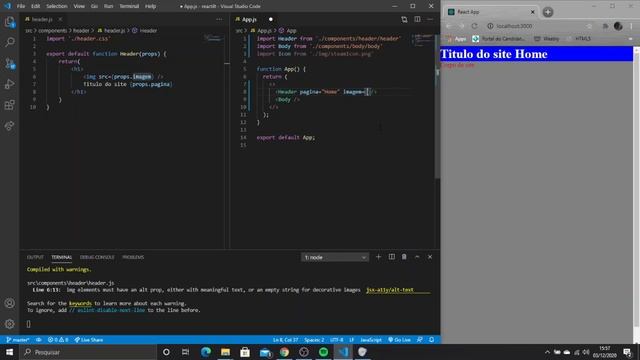Open the Help menu

(x=151, y=6)
